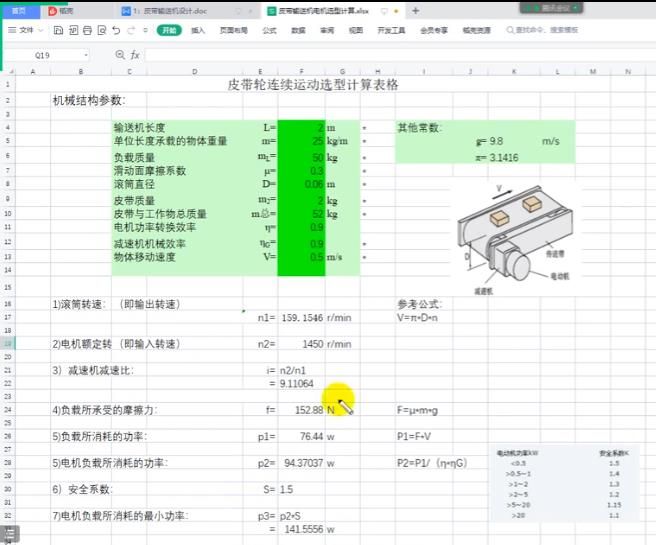Open a new tab with the plus button
Viewport: 656px width, 545px height.
click(415, 11)
